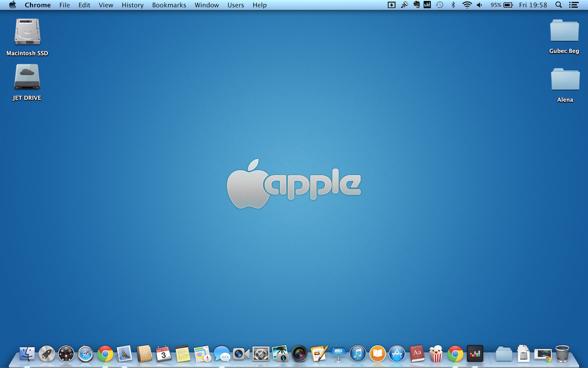Open the orange iBooks icon
Viewport: 588px width, 368px height.
(x=377, y=354)
